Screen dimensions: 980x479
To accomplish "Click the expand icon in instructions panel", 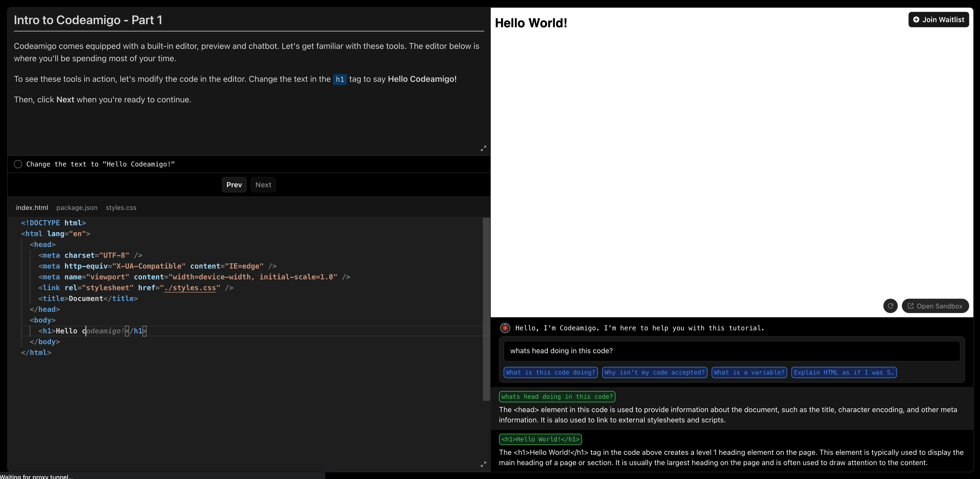I will click(x=483, y=148).
